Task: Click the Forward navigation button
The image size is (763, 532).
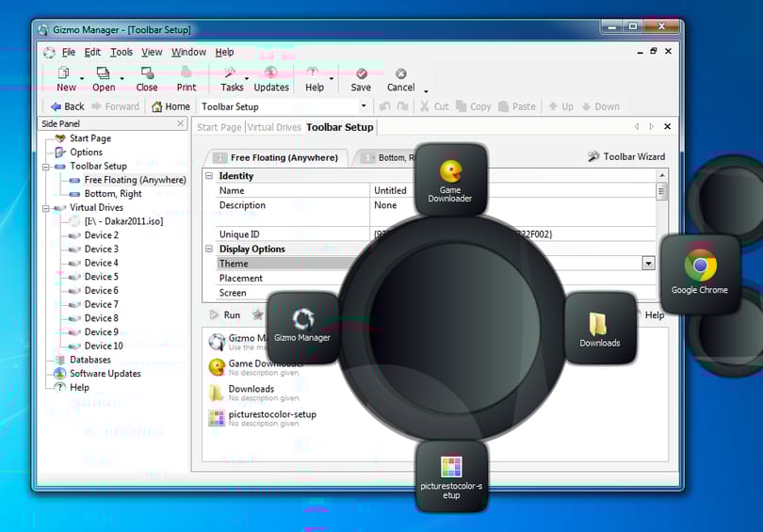Action: 115,106
